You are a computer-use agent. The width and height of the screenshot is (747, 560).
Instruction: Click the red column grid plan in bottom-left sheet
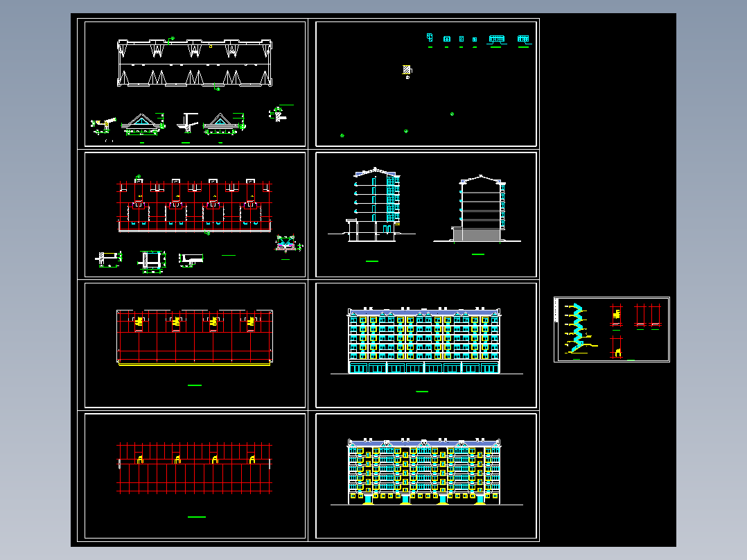(194, 469)
